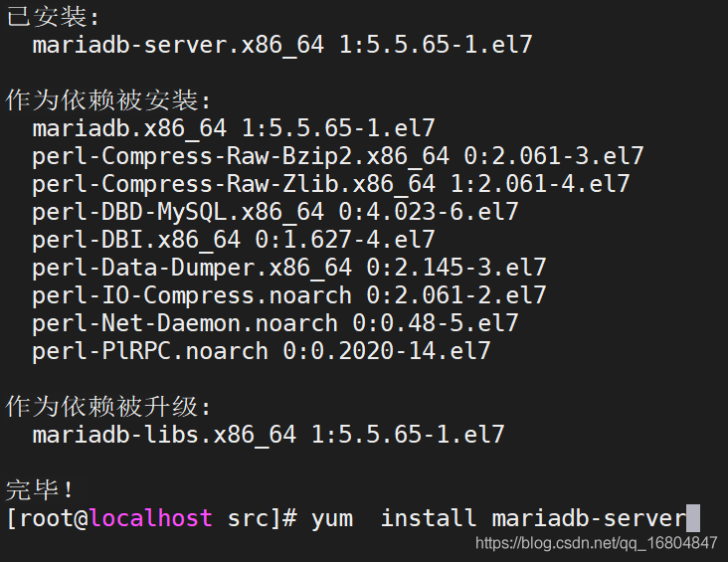Click the perl-Compress-Raw-Zlib package entry
The height and width of the screenshot is (562, 728).
pos(330,184)
